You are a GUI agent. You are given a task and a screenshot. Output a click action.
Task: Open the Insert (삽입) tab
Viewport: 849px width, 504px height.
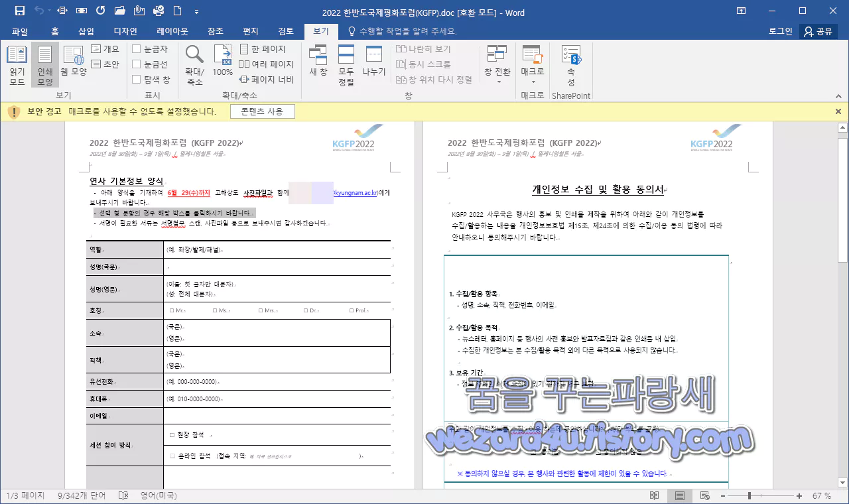tap(86, 31)
